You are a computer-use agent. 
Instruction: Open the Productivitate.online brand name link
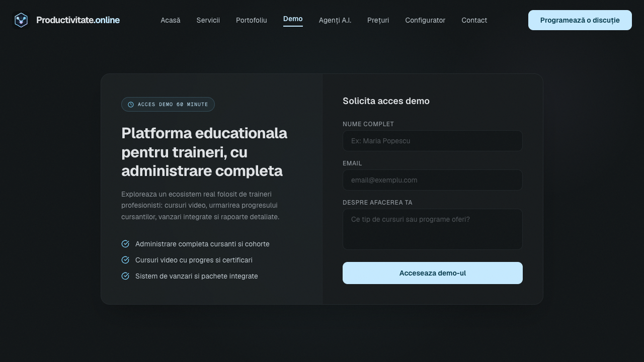(x=78, y=20)
